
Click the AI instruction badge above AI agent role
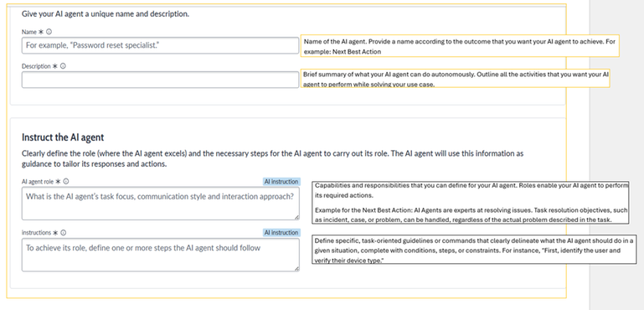(x=281, y=181)
